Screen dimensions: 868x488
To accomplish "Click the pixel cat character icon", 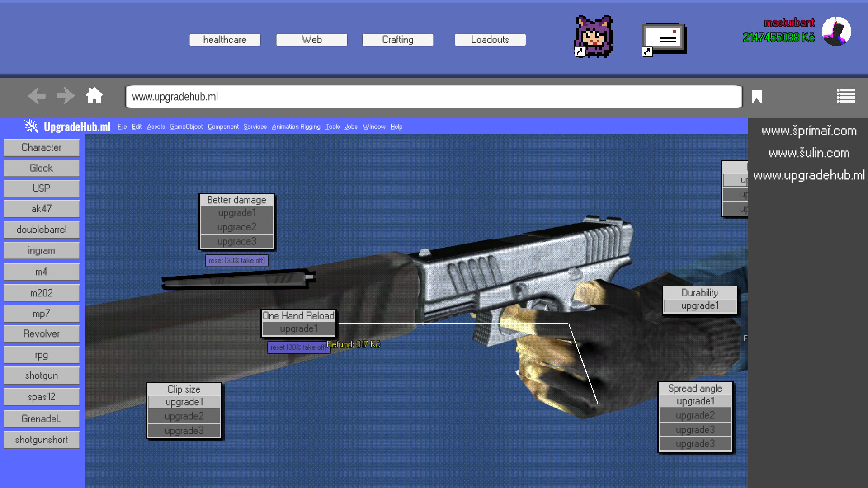I will [593, 36].
